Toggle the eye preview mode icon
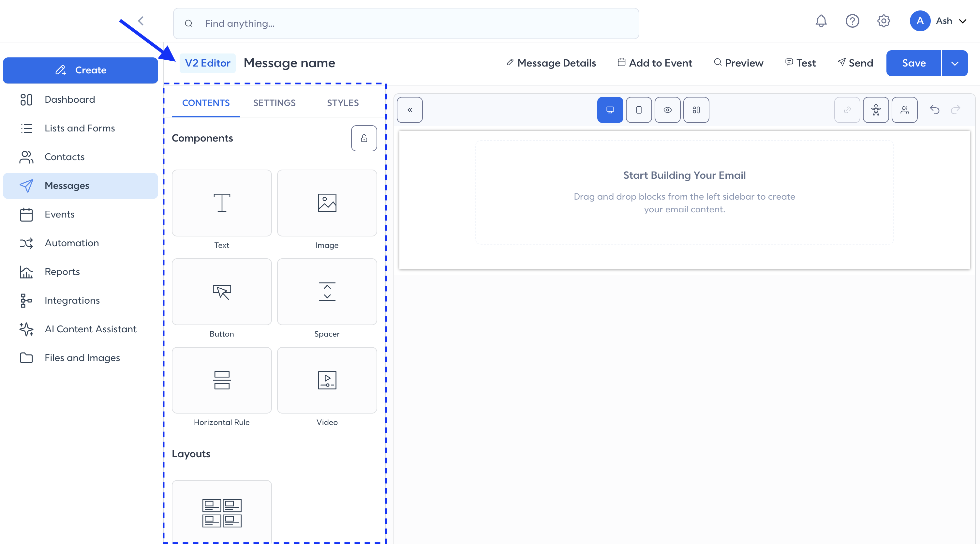The image size is (980, 544). point(667,110)
